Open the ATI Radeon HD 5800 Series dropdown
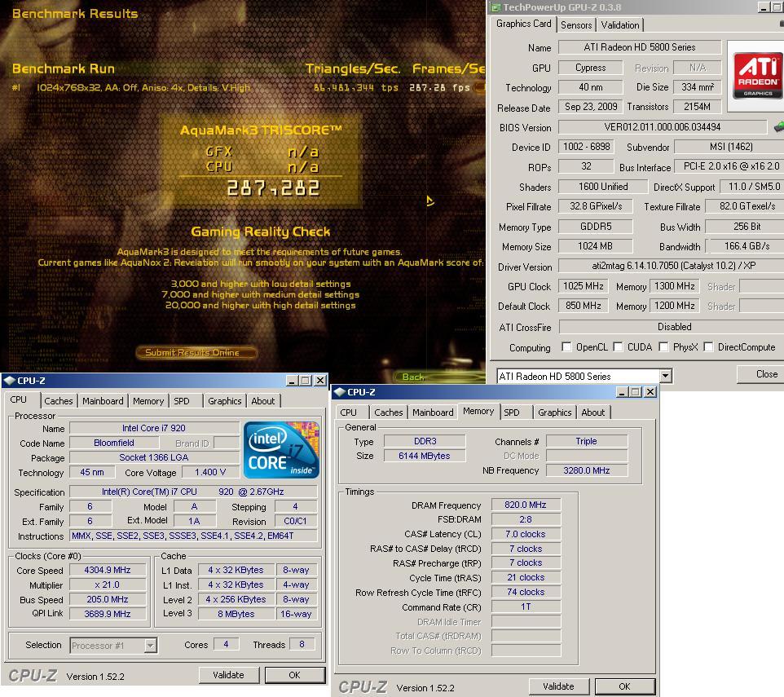The width and height of the screenshot is (784, 697). pyautogui.click(x=665, y=376)
